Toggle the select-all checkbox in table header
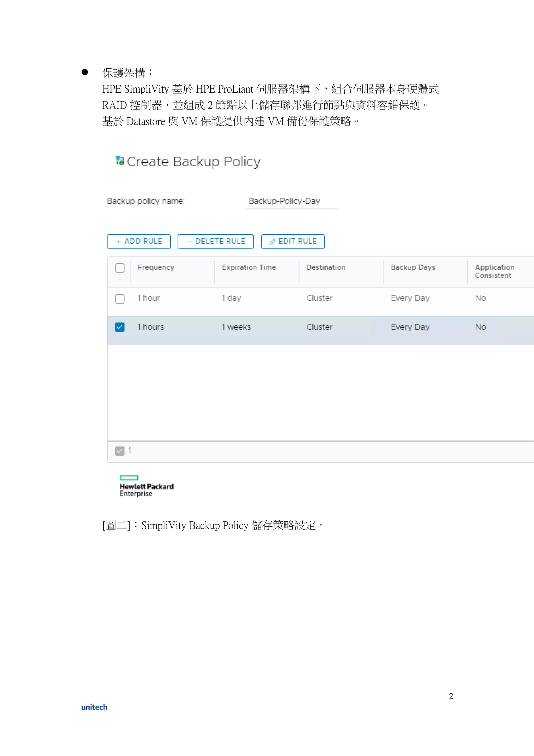 coord(120,268)
